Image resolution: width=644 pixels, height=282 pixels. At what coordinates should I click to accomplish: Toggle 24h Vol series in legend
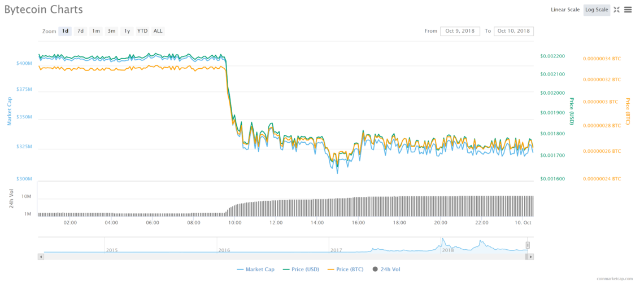click(386, 269)
